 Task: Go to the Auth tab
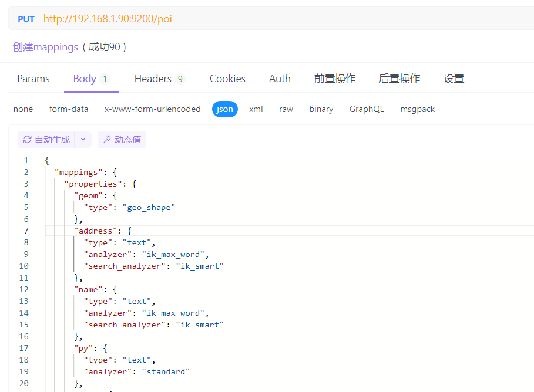[280, 79]
